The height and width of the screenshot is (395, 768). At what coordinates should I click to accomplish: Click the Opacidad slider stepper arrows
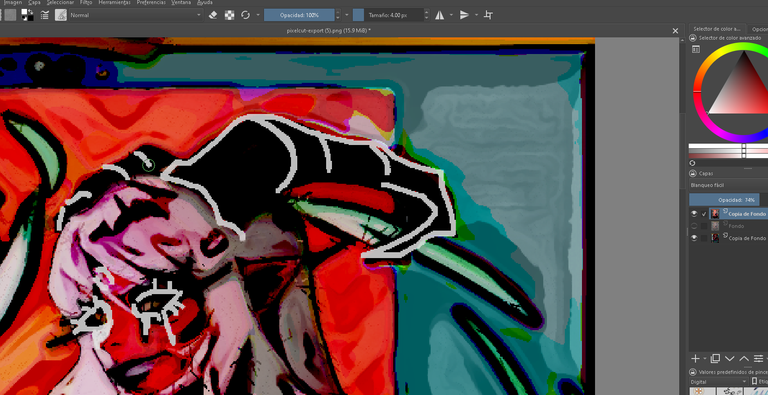click(x=338, y=15)
